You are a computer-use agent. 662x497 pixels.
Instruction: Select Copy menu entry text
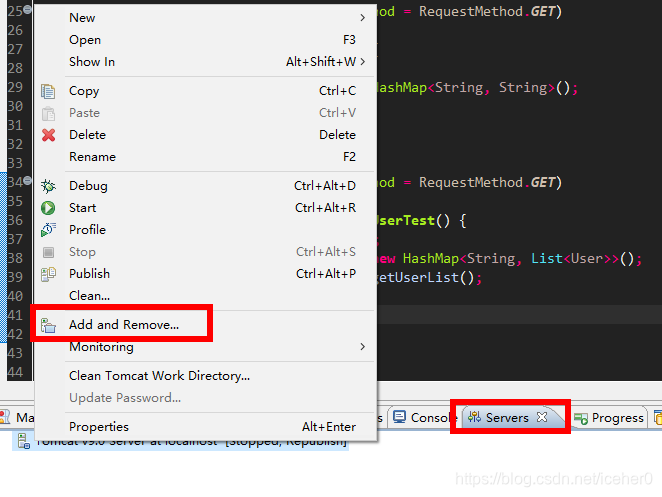pos(84,91)
